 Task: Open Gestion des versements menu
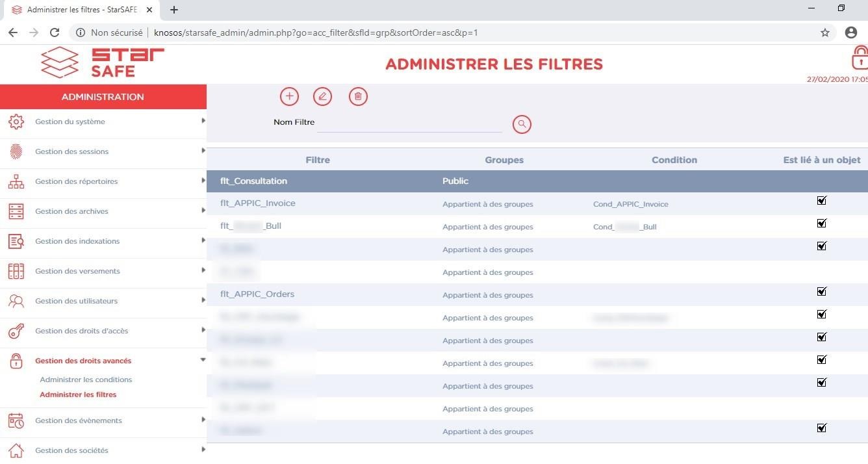(x=77, y=271)
